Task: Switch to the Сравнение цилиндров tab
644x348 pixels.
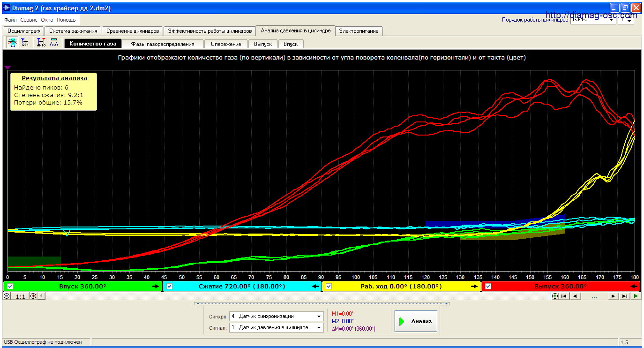Action: [133, 31]
